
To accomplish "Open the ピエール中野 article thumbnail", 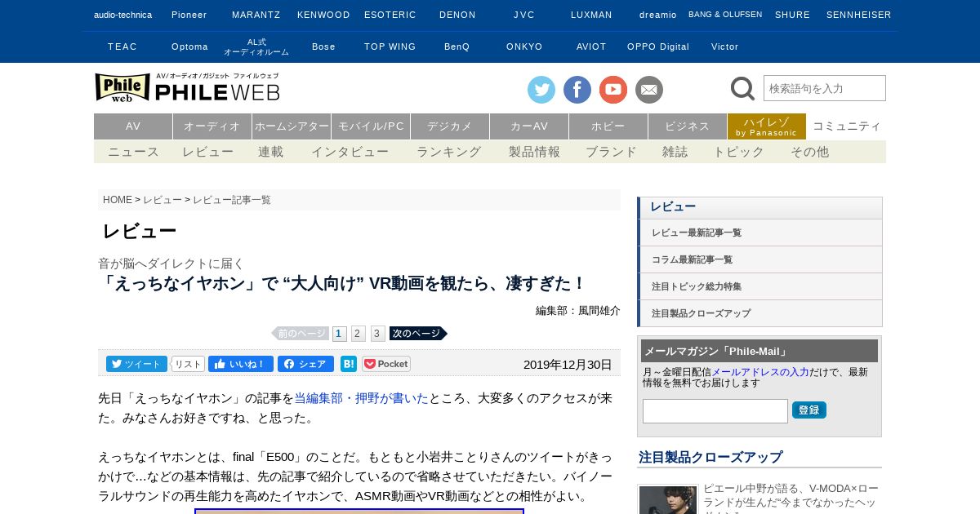I will 668,500.
